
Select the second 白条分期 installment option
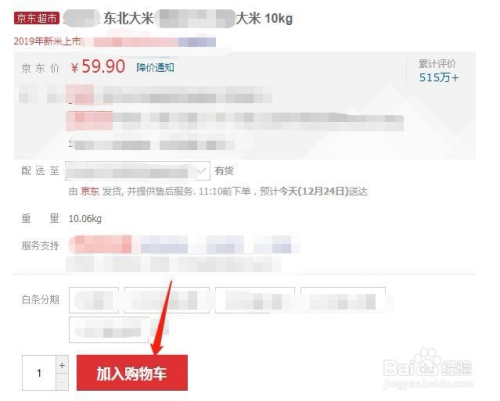click(167, 300)
